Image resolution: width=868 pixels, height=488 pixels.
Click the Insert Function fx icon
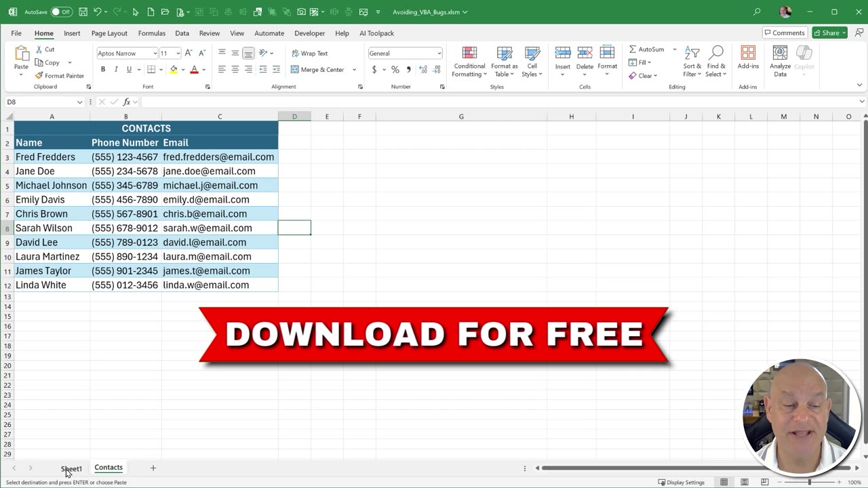(127, 102)
